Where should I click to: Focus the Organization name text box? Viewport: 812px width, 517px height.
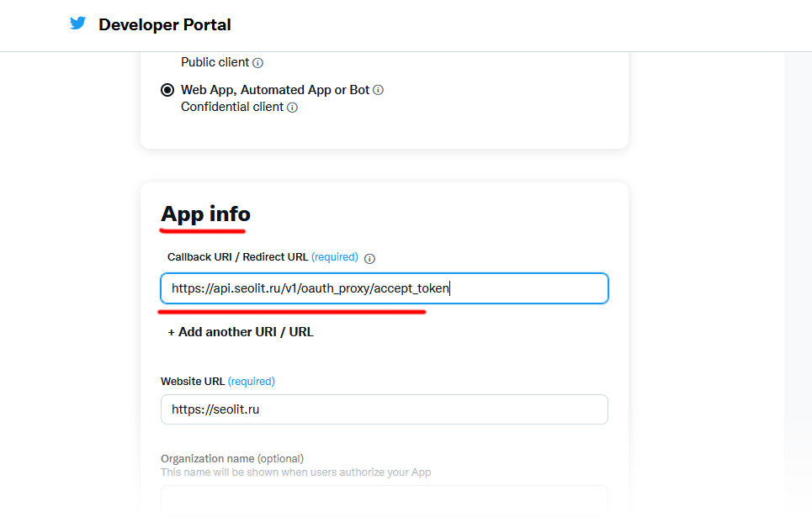[384, 499]
